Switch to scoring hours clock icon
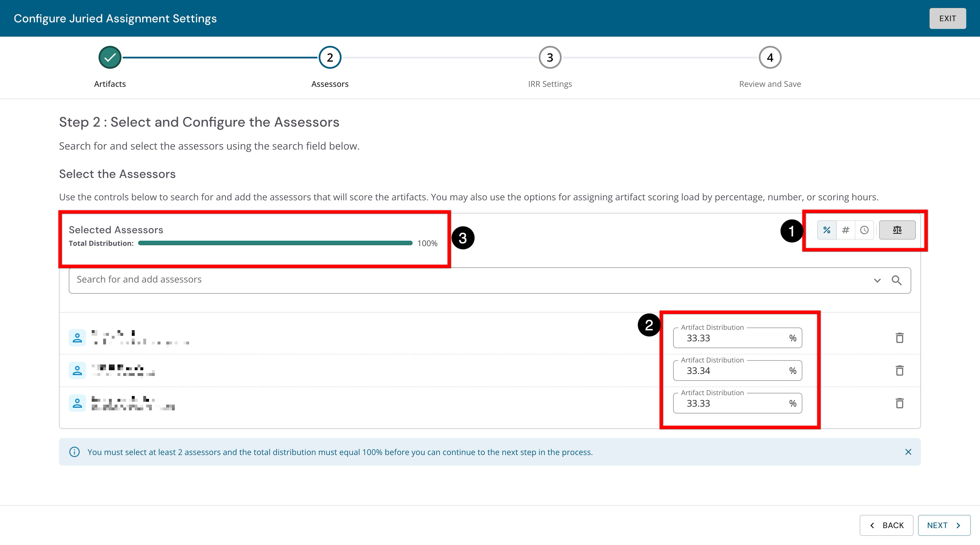Image resolution: width=980 pixels, height=545 pixels. tap(864, 230)
